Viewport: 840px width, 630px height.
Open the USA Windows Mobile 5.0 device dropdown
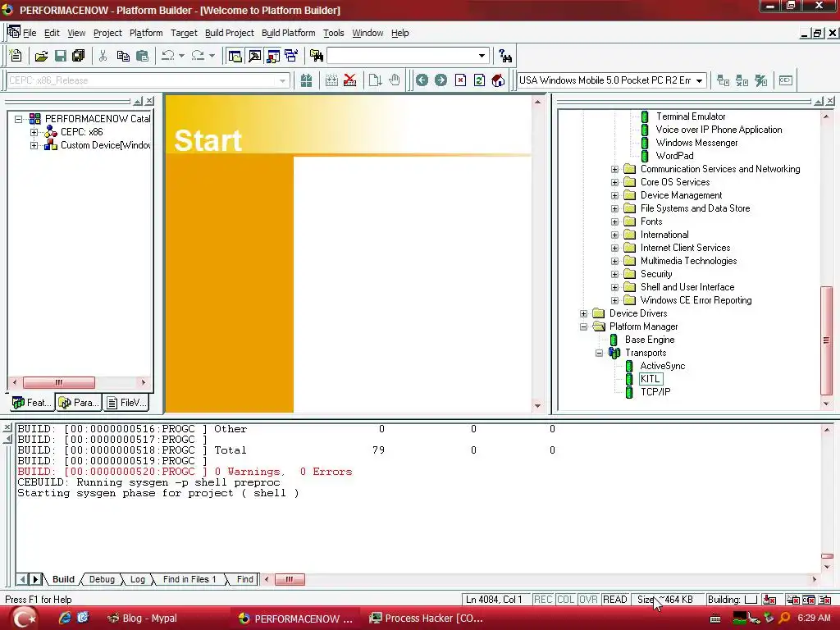pos(699,81)
